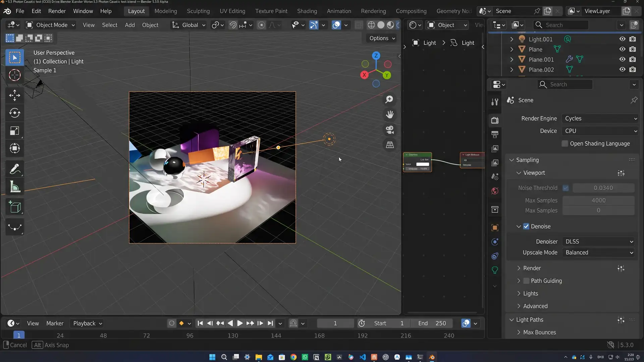The image size is (644, 362).
Task: Switch to the Shading workspace tab
Action: point(307,11)
